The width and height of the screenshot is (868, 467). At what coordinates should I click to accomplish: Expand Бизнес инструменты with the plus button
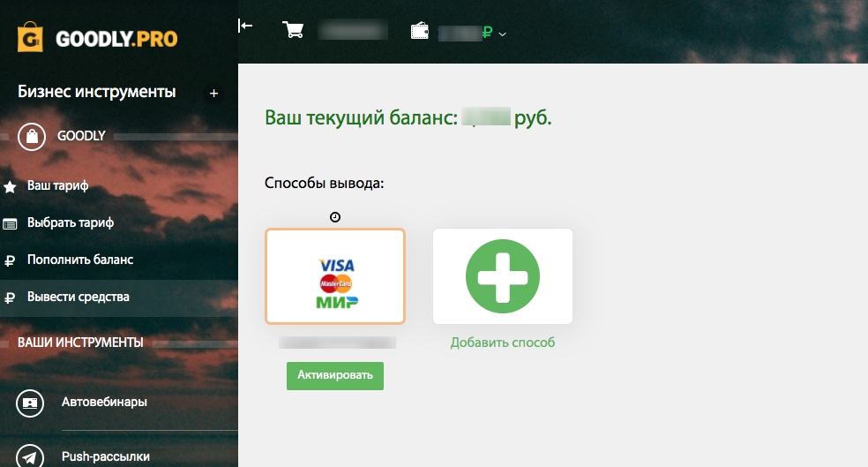click(x=213, y=93)
